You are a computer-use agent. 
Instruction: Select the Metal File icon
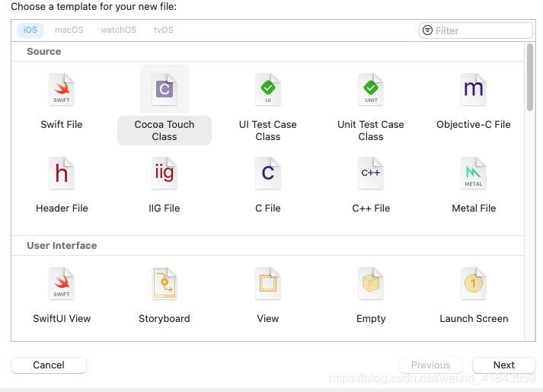click(474, 173)
